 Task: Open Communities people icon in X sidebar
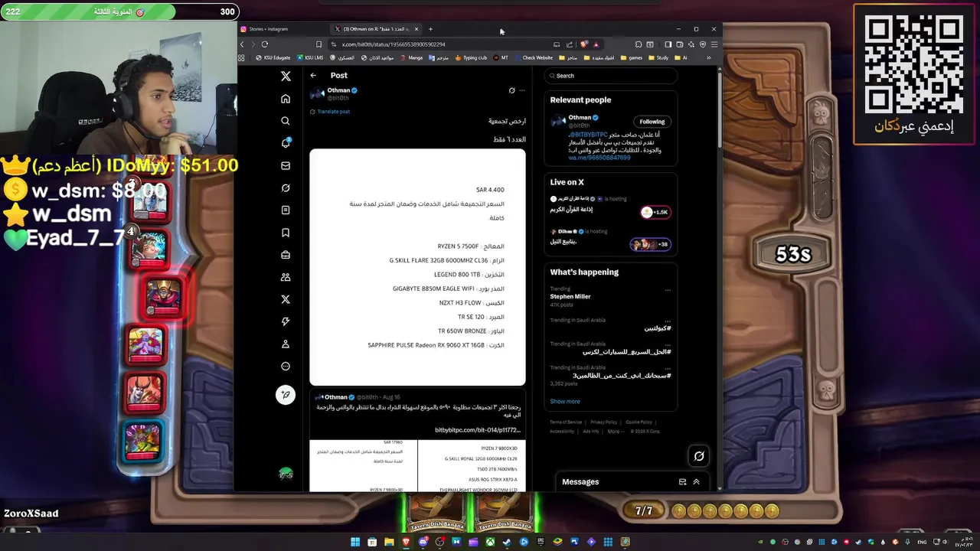coord(286,277)
